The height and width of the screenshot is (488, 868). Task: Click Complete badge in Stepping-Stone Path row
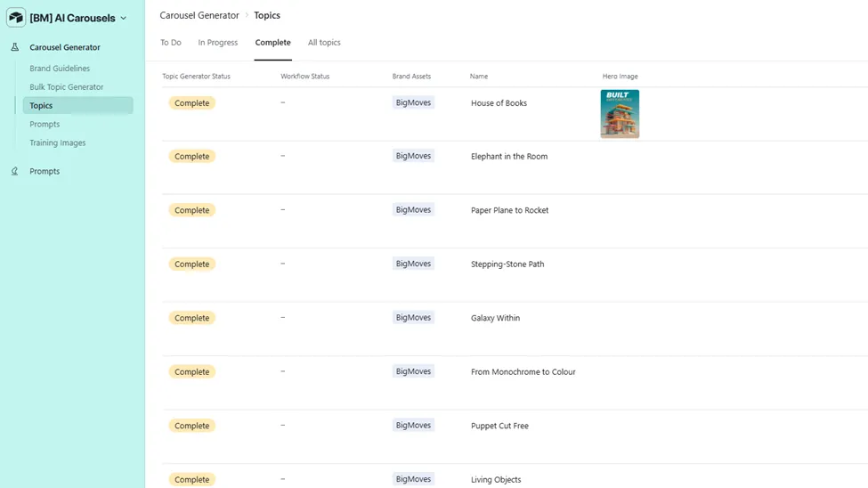click(192, 264)
